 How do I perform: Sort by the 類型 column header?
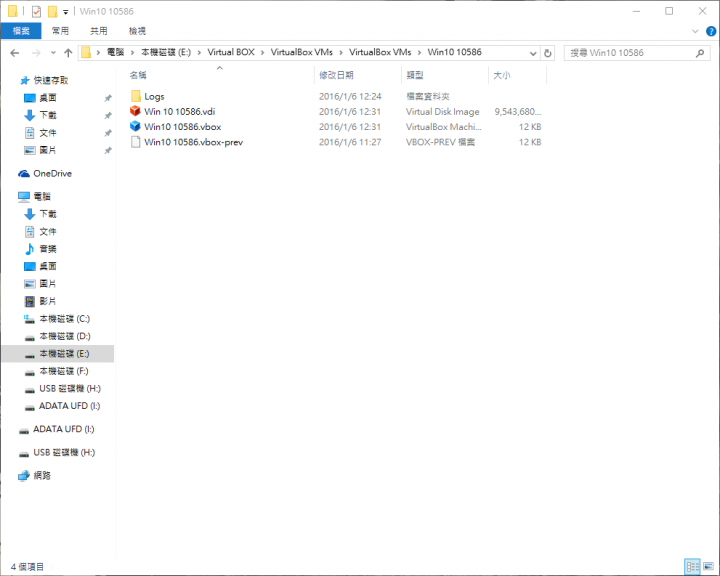pos(415,75)
